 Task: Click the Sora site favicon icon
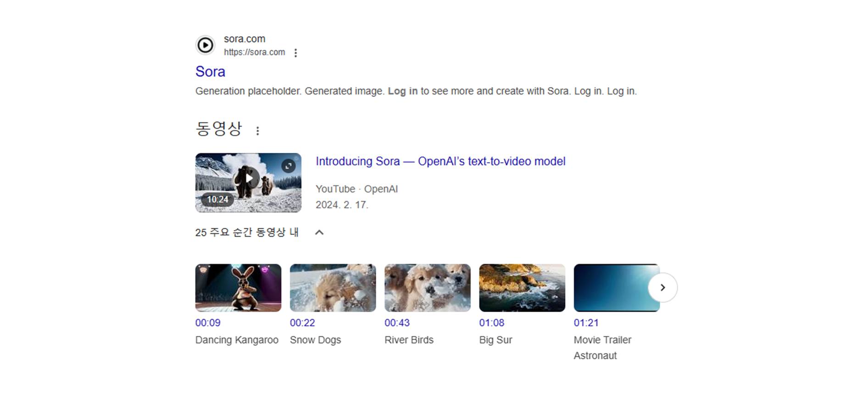205,45
